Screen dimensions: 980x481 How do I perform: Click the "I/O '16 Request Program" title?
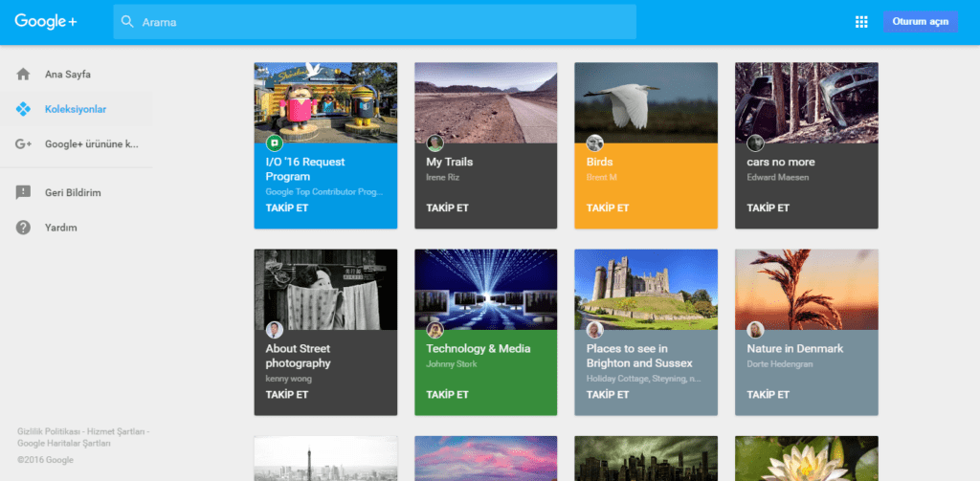tap(305, 169)
